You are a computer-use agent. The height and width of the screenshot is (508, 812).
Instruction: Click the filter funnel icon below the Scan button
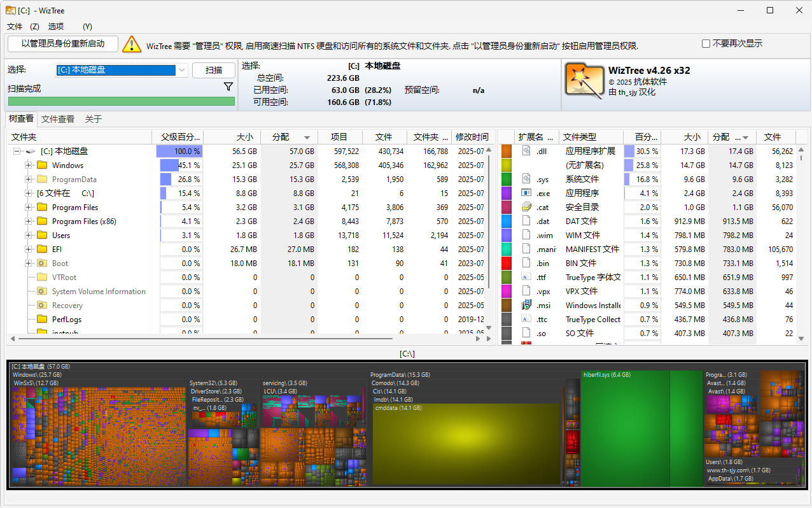[228, 86]
